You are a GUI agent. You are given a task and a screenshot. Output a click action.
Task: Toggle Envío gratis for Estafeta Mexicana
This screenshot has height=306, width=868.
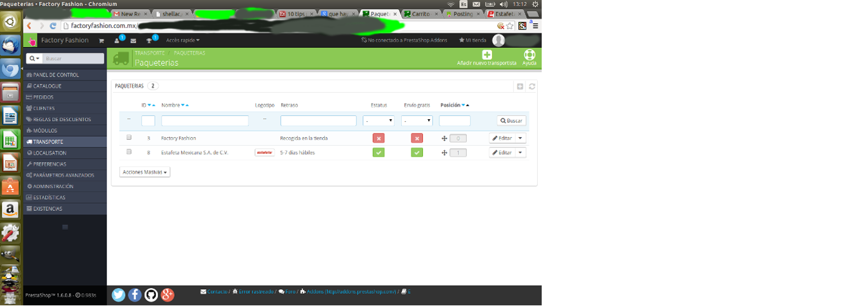click(x=417, y=153)
